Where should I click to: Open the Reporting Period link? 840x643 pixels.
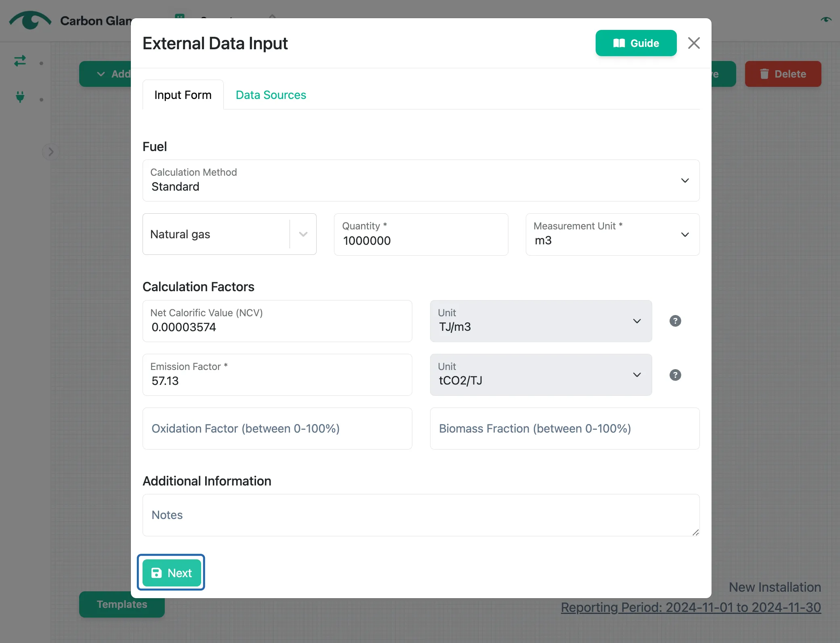pyautogui.click(x=691, y=607)
